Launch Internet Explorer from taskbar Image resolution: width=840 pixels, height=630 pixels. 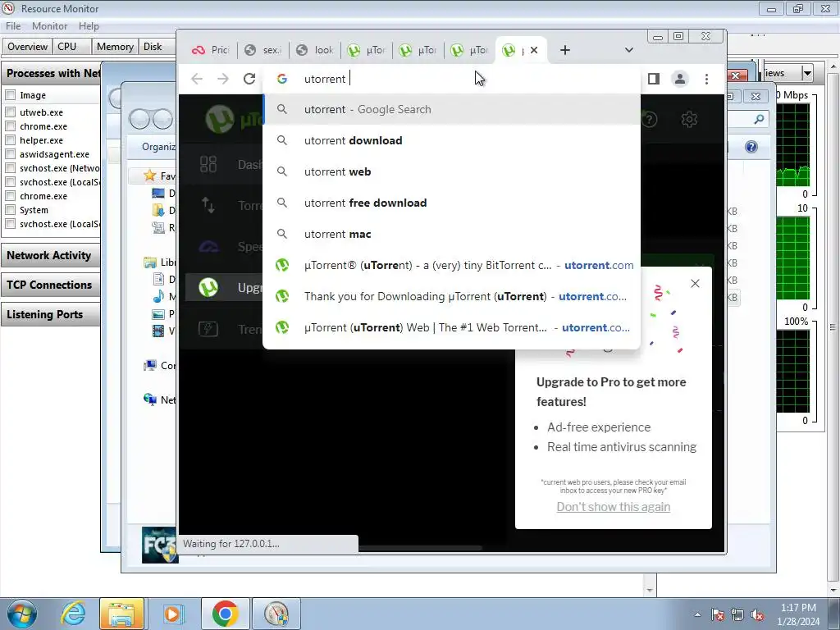point(73,614)
